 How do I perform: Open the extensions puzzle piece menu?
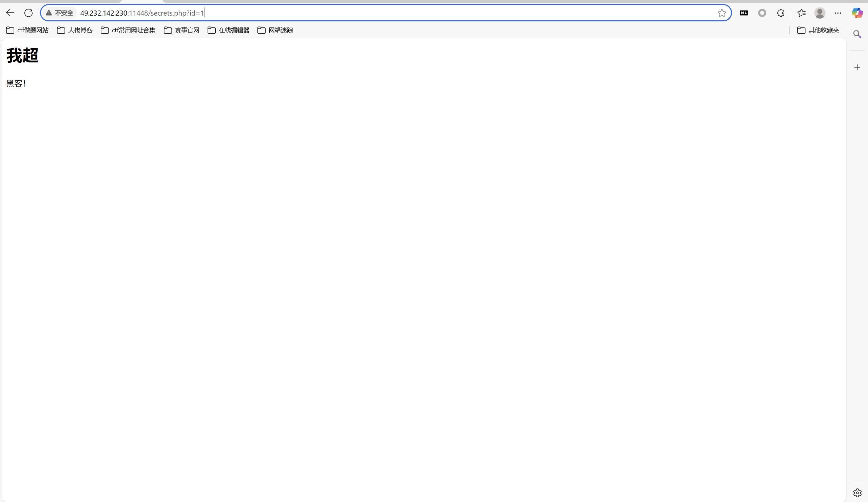pos(780,13)
